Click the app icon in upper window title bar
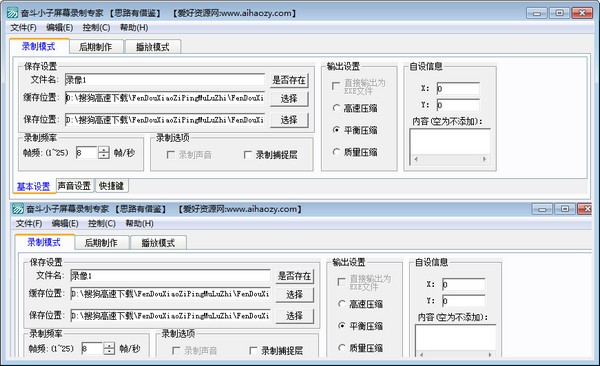 coord(13,13)
